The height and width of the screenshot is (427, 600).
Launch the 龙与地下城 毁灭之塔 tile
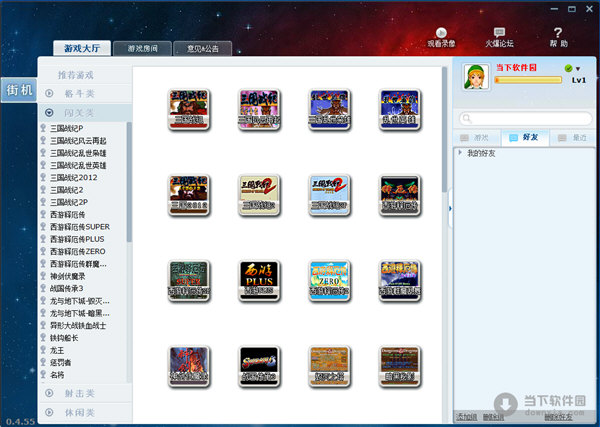tap(329, 367)
